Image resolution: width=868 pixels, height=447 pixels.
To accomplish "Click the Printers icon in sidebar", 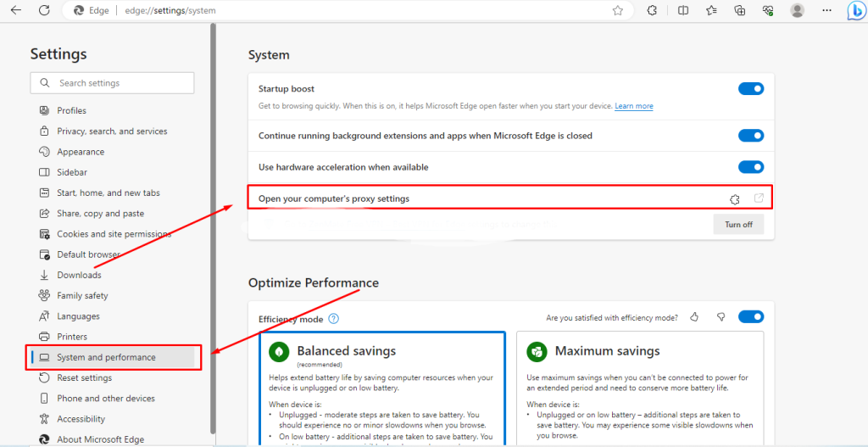I will click(x=44, y=337).
